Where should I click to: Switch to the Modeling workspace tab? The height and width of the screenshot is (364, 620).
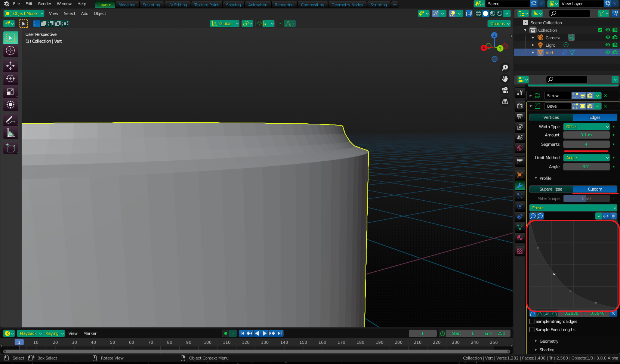point(127,5)
